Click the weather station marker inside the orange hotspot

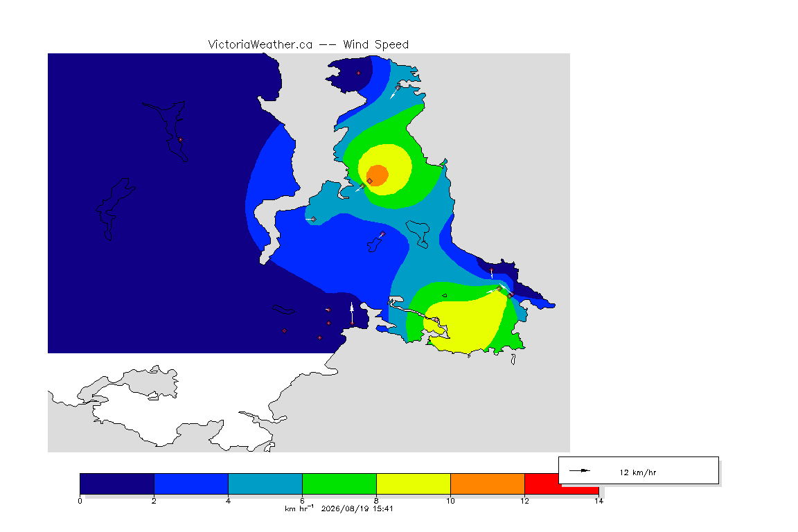[x=369, y=181]
